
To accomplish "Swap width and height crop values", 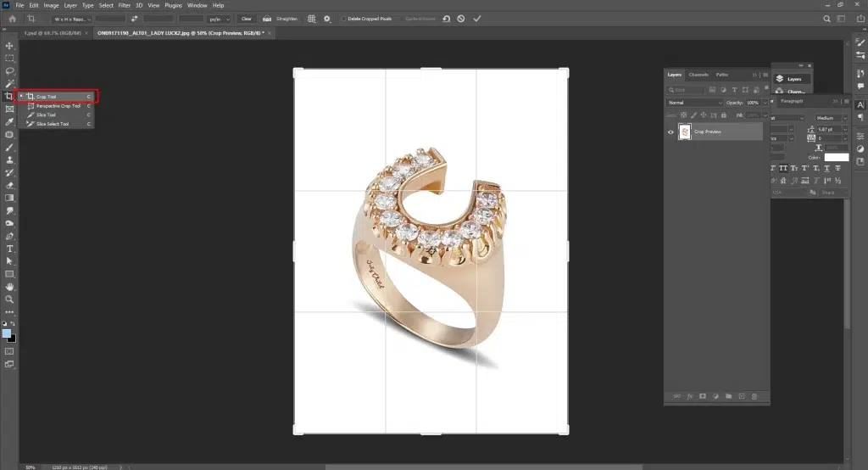I will pos(134,19).
